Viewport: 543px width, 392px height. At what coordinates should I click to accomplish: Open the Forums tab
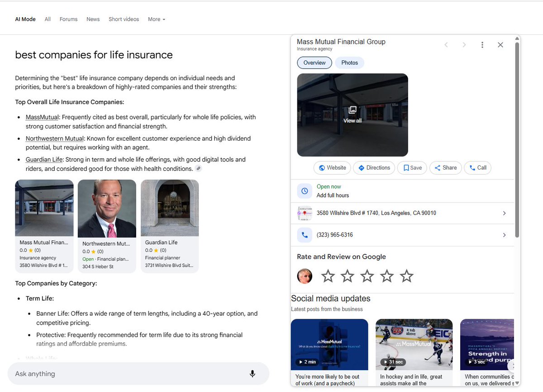pyautogui.click(x=69, y=19)
